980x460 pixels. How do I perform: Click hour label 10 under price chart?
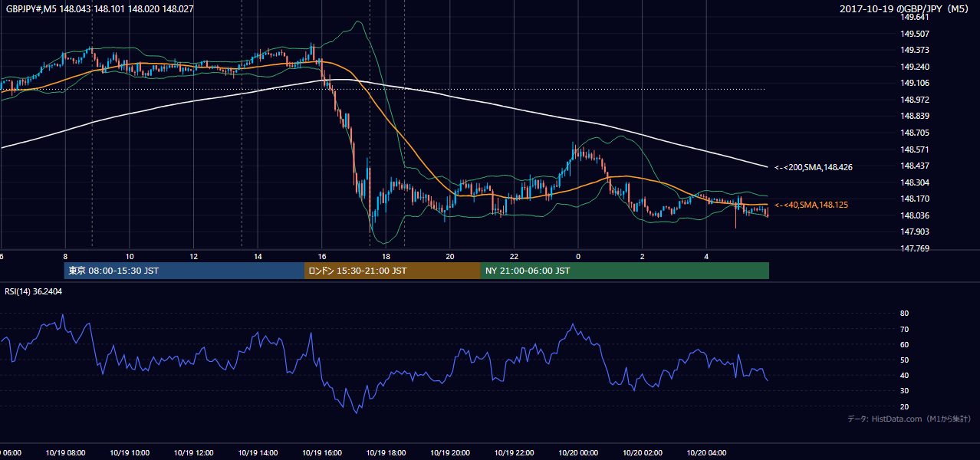point(130,256)
